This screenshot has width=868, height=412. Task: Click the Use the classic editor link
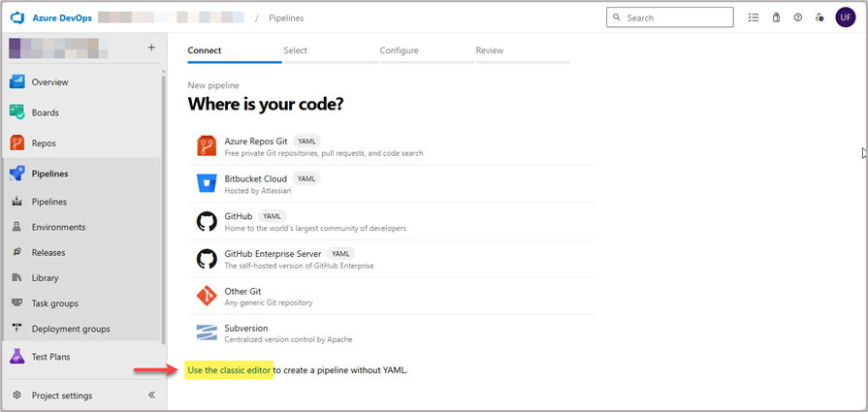tap(229, 370)
